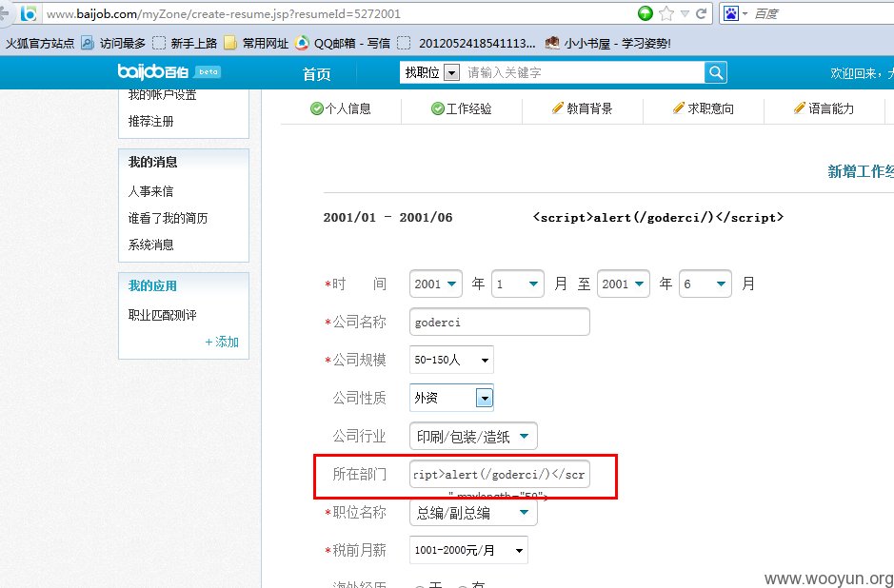Open the start year 2001 dropdown
Screen dimensions: 894x588
click(436, 284)
